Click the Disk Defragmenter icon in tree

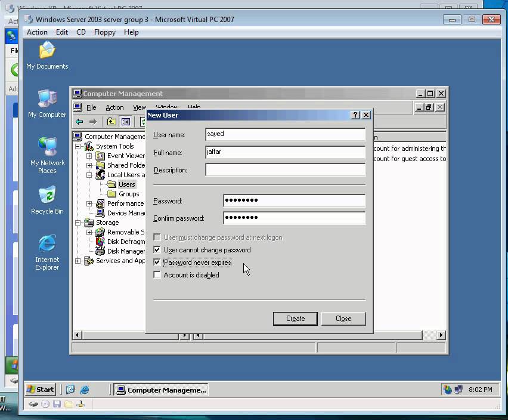tap(100, 242)
